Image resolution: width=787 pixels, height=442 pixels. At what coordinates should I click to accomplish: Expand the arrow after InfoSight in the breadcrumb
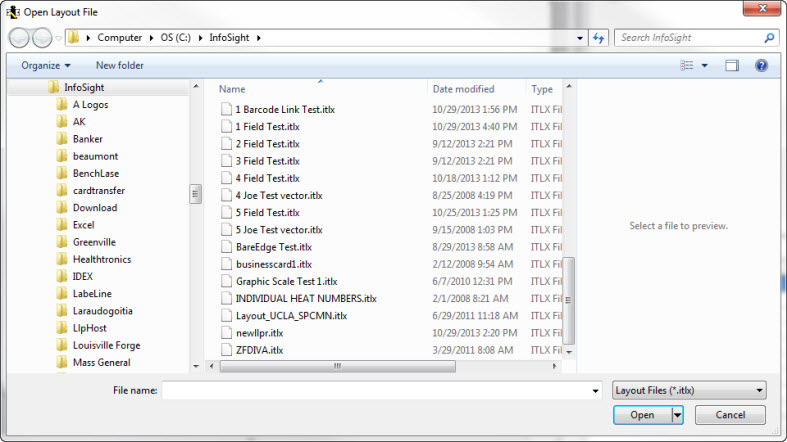258,38
